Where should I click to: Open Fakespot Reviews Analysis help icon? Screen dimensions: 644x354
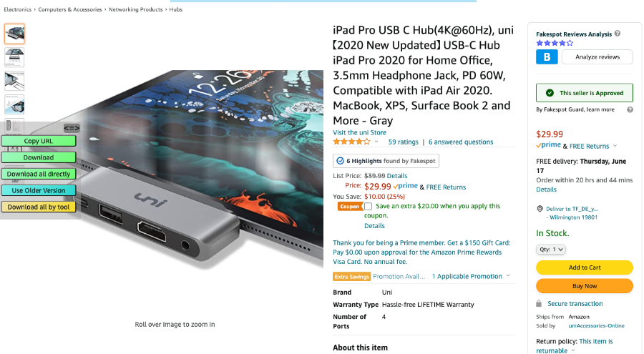coord(618,34)
